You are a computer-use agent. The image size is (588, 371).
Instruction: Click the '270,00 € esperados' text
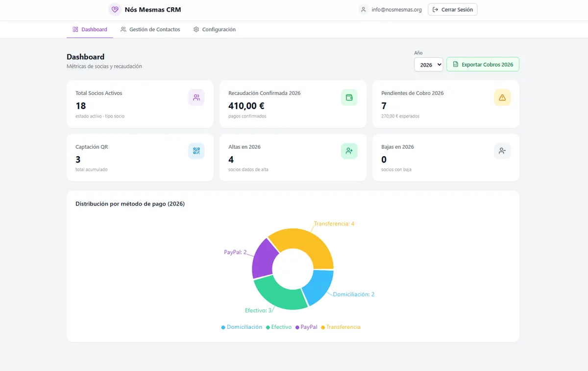[x=400, y=116]
